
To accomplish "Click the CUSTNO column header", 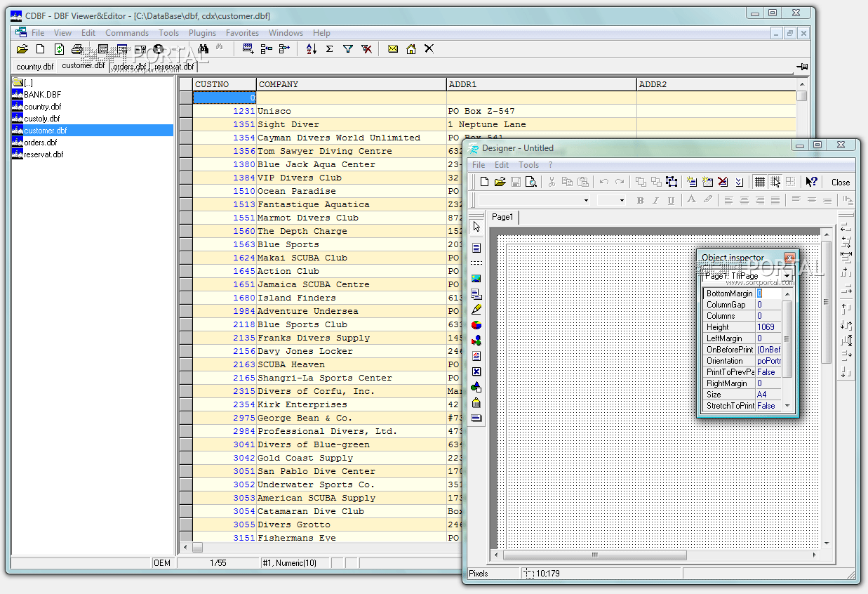I will point(225,84).
